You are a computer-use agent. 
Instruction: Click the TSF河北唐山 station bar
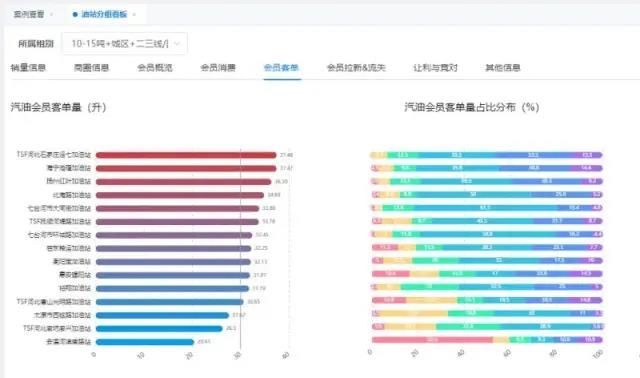(x=170, y=302)
